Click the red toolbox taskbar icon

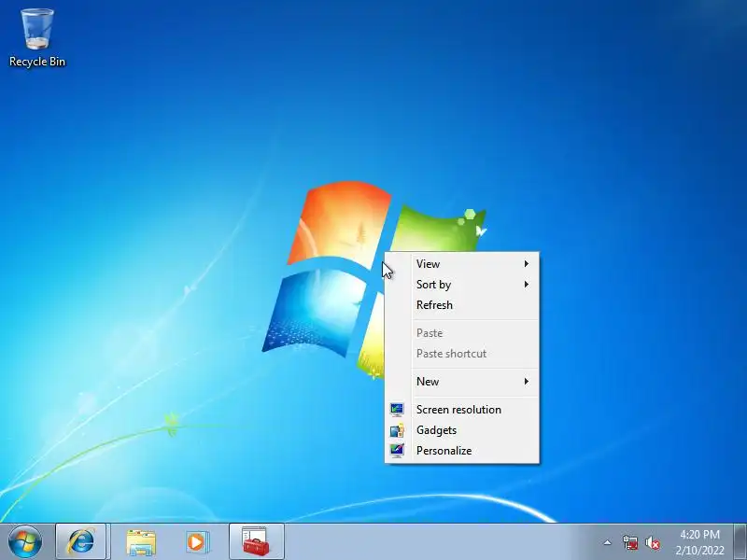[256, 541]
